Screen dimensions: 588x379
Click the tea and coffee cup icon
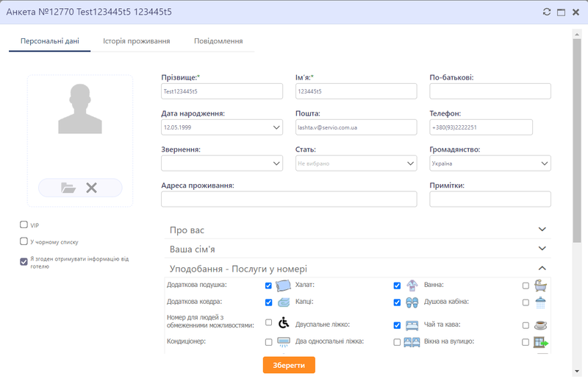[540, 325]
